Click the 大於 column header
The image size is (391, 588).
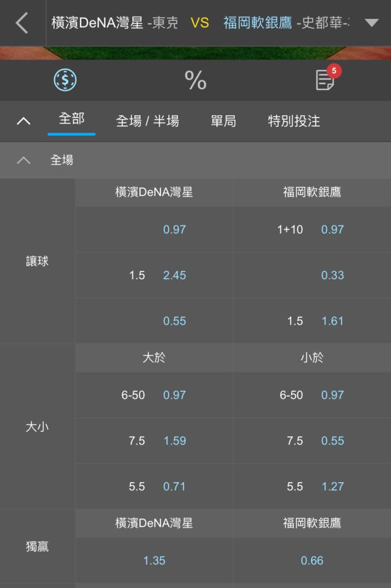click(154, 358)
